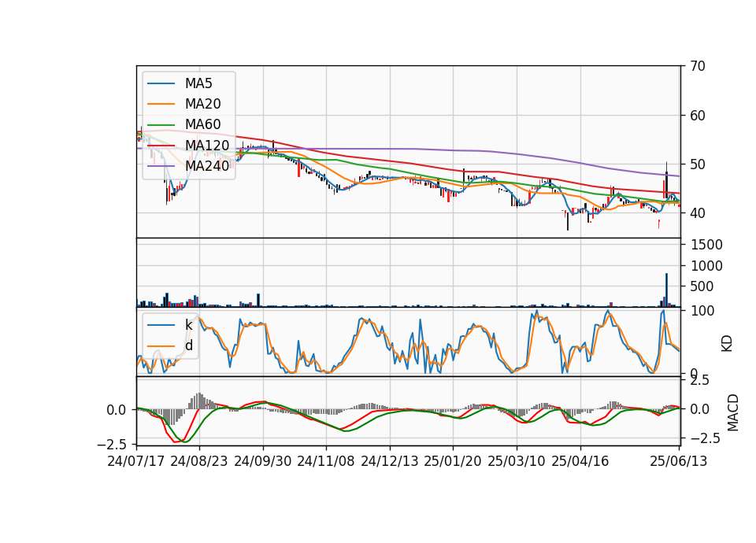756x543 pixels.
Task: Click the d legend entry in KD panel
Action: (188, 345)
